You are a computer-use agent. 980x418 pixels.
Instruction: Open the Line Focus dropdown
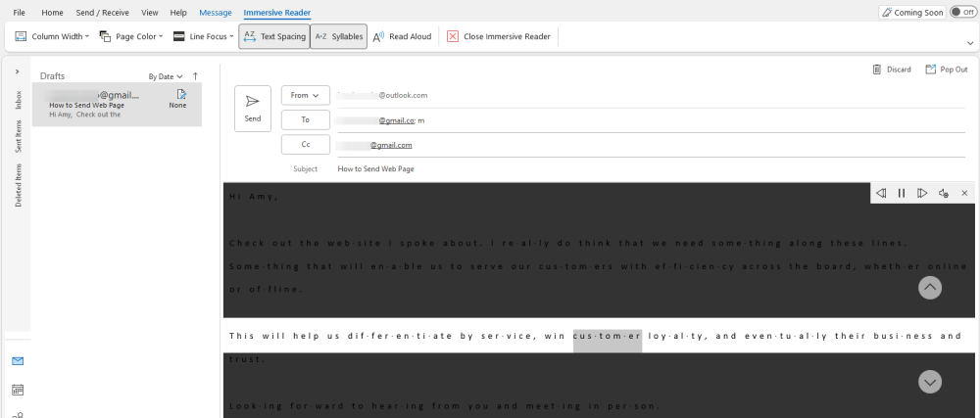tap(203, 36)
